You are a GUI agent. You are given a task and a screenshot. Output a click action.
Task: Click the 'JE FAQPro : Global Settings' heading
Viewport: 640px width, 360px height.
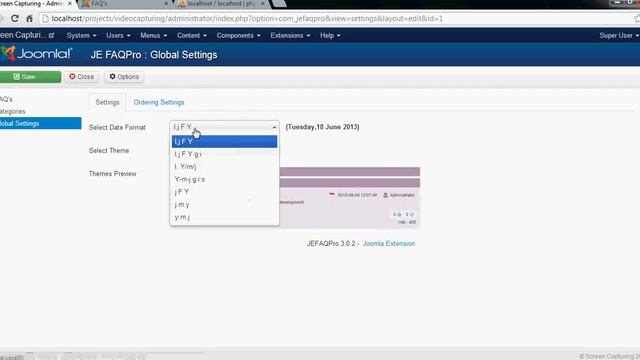(x=154, y=55)
